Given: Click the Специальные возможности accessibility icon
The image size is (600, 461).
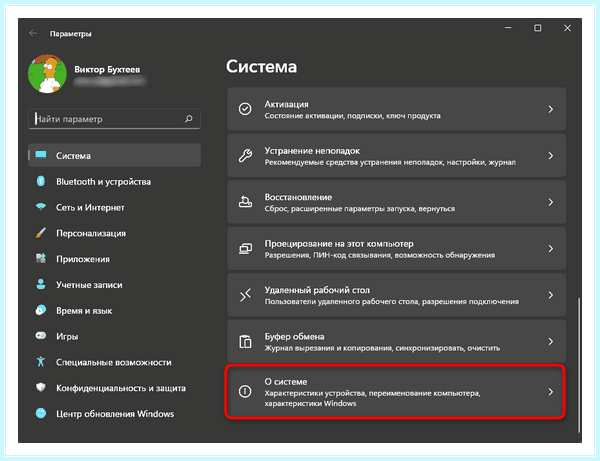Looking at the screenshot, I should click(41, 362).
